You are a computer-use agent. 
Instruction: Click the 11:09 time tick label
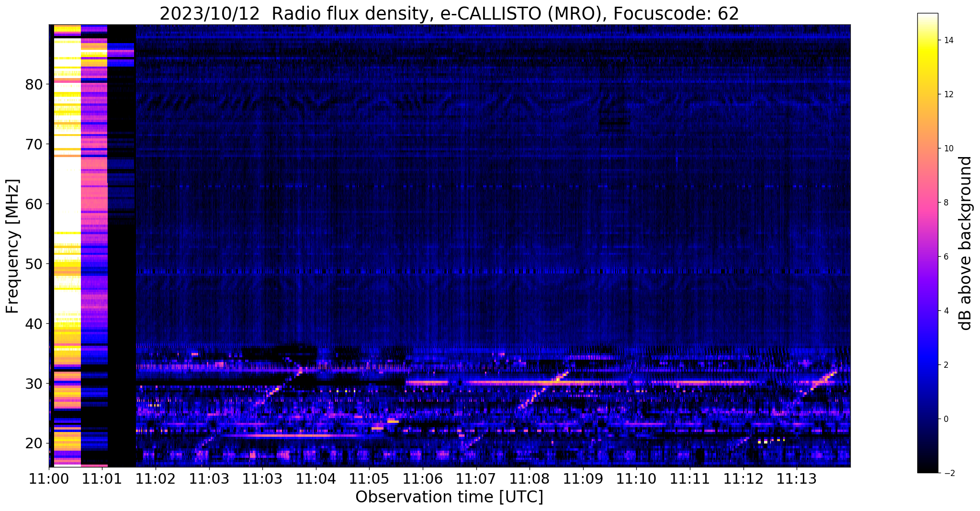pos(583,478)
